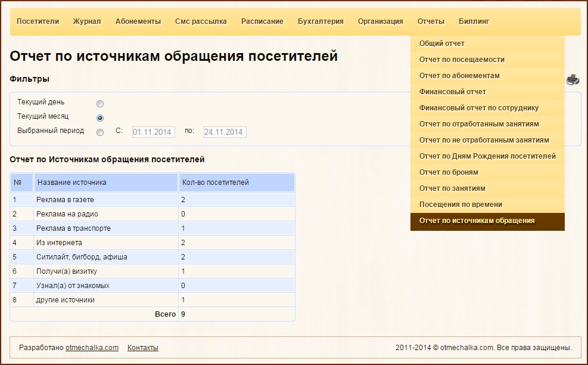Open the Организация menu
This screenshot has height=365, width=588.
pyautogui.click(x=380, y=21)
